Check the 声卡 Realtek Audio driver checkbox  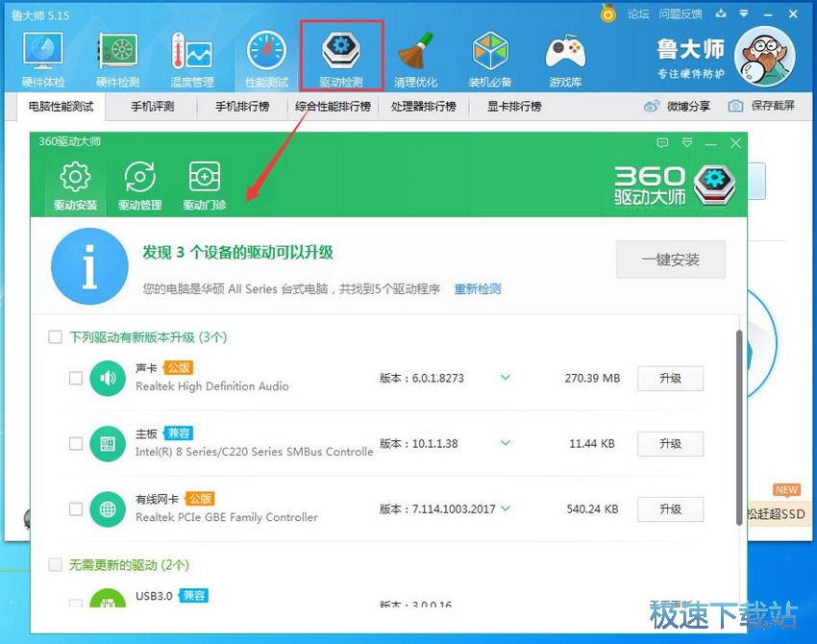76,379
